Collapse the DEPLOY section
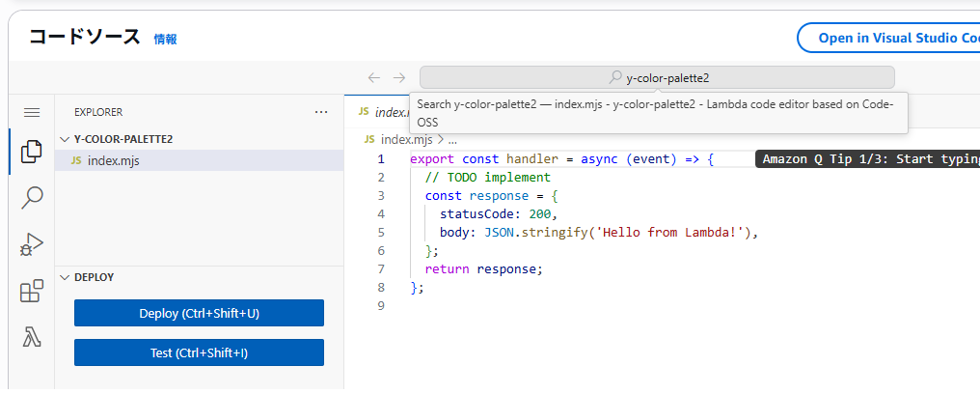980x394 pixels. click(x=65, y=277)
